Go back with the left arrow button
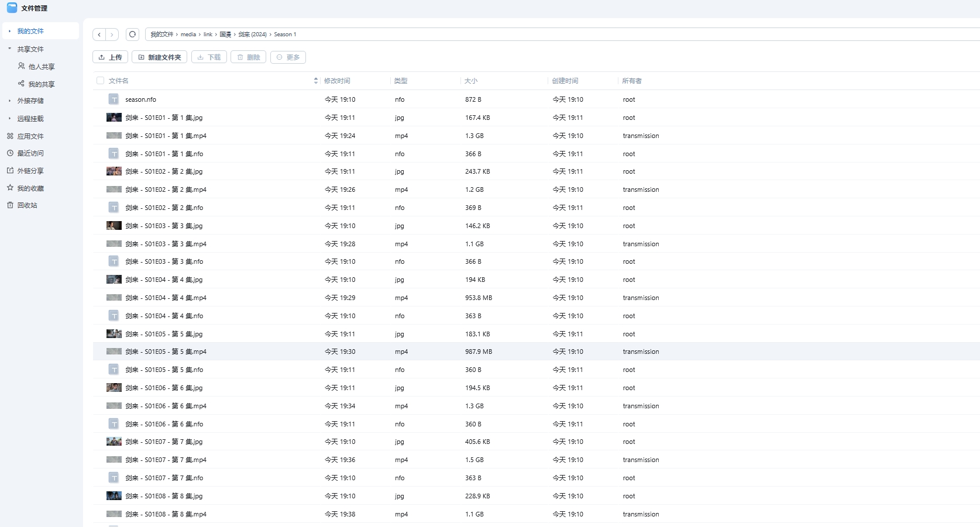This screenshot has width=980, height=527. (x=99, y=35)
